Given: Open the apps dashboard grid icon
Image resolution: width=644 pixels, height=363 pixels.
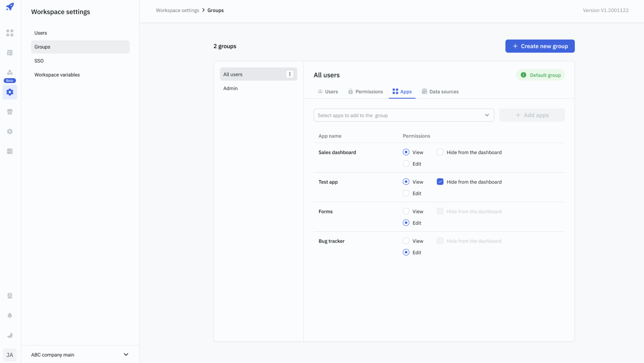Looking at the screenshot, I should click(10, 33).
